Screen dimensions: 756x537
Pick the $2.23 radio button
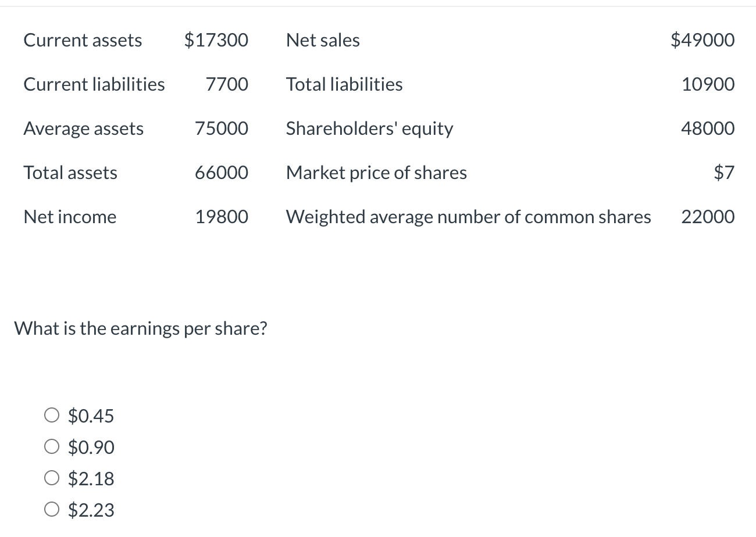pos(52,510)
